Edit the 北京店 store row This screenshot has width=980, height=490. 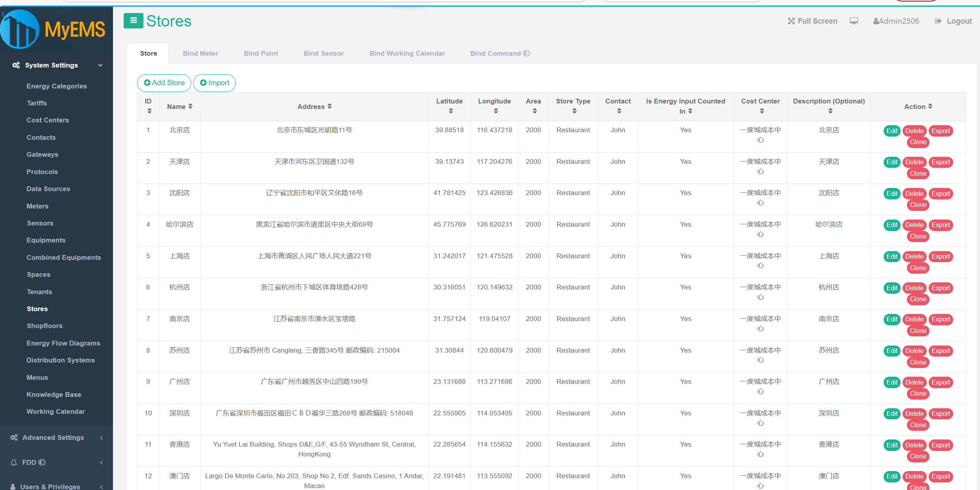tap(892, 131)
